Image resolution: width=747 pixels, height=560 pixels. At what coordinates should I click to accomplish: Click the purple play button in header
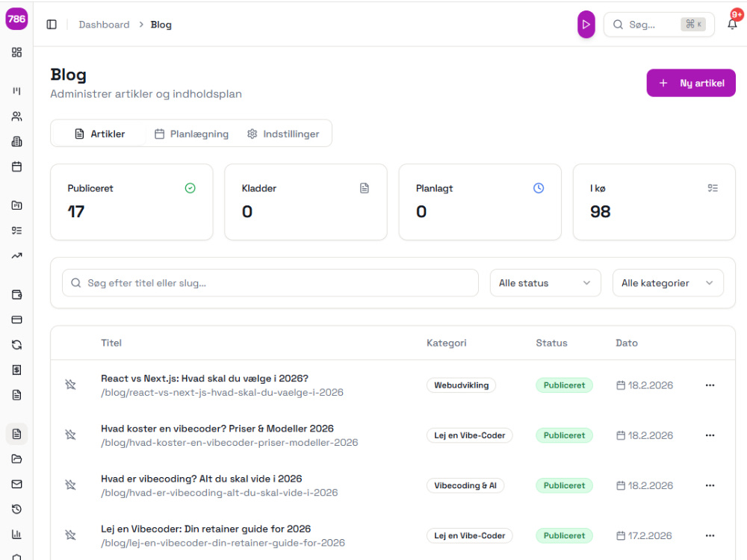(586, 25)
